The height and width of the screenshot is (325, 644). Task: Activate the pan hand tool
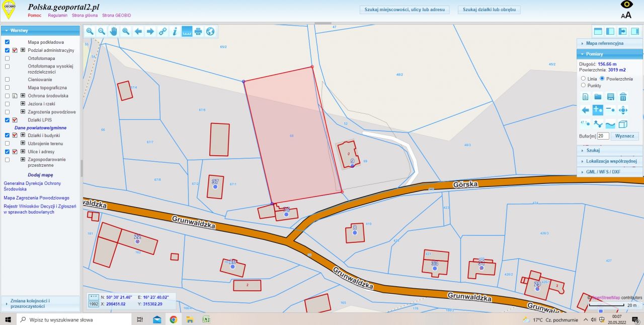(114, 31)
